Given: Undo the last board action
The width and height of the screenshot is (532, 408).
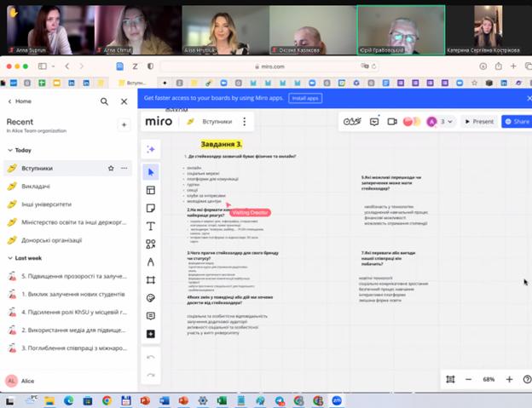Looking at the screenshot, I should [151, 357].
